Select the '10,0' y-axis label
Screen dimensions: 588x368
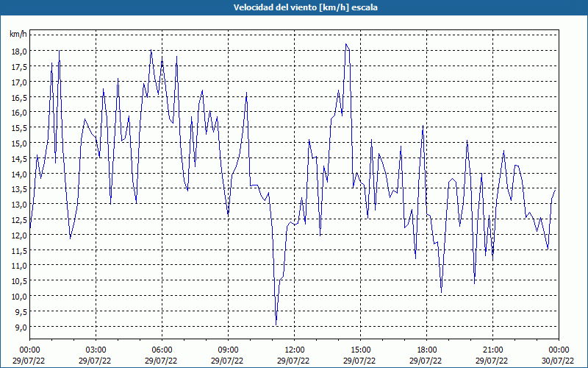19,296
